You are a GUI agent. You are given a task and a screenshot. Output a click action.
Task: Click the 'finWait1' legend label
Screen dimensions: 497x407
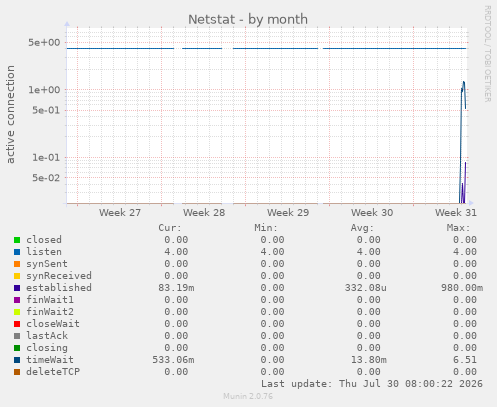pyautogui.click(x=50, y=300)
